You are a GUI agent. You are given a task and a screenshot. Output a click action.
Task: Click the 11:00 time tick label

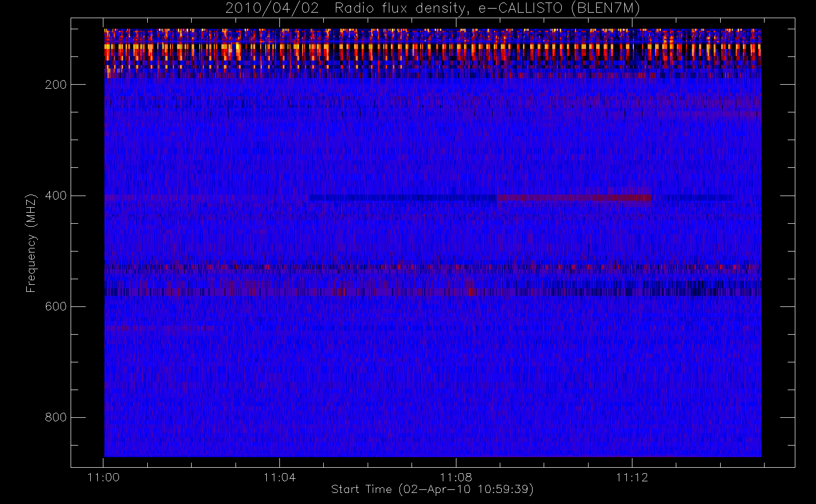coord(103,477)
